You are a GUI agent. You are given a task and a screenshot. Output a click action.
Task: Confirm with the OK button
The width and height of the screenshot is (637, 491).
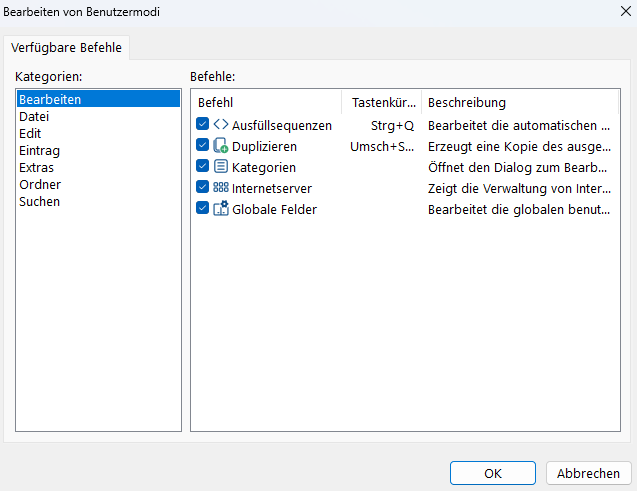click(492, 473)
